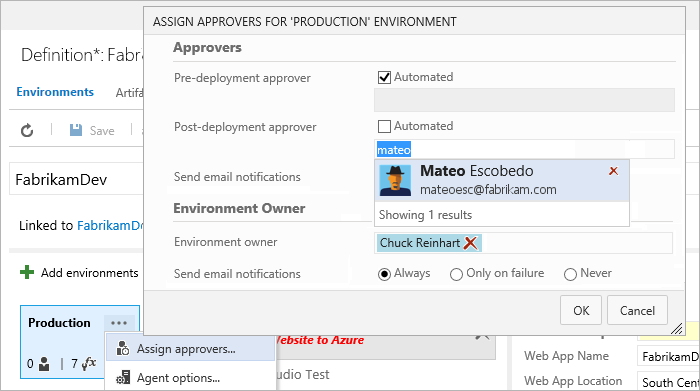Remove Mateo Escobedo suggestion with red X
The image size is (700, 391).
pyautogui.click(x=613, y=171)
